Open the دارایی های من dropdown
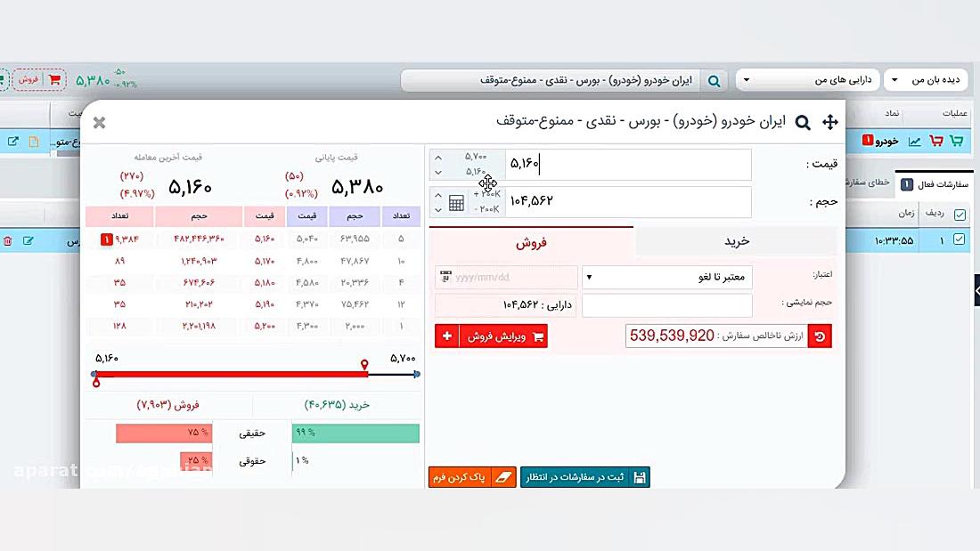Viewport: 980px width, 551px height. [808, 80]
